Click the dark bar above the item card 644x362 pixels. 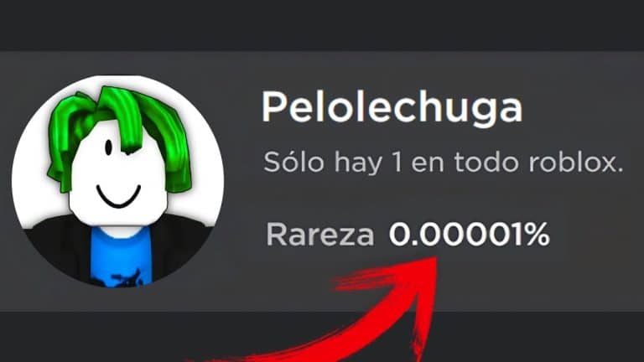coord(322,25)
